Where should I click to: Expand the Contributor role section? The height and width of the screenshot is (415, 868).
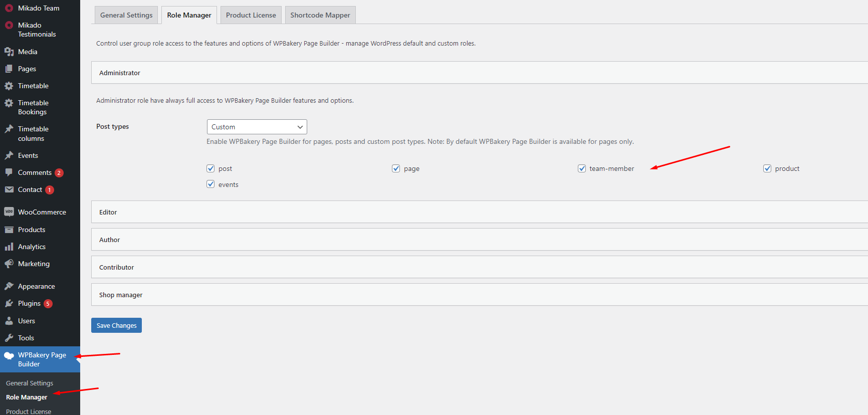480,267
